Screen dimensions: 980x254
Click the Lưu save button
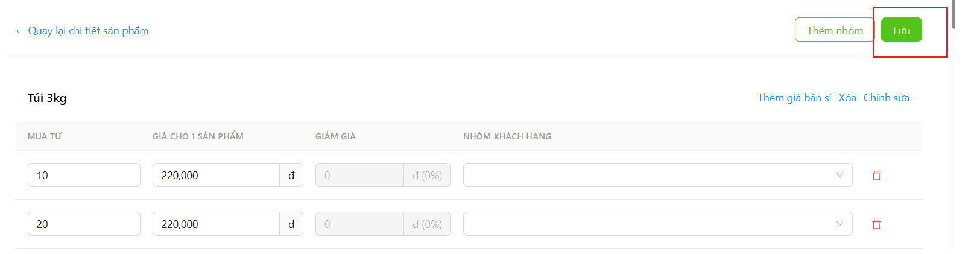[x=902, y=30]
